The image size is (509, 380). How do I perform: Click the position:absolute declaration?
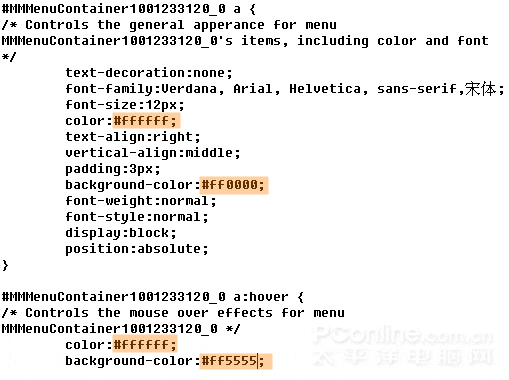[x=137, y=249]
